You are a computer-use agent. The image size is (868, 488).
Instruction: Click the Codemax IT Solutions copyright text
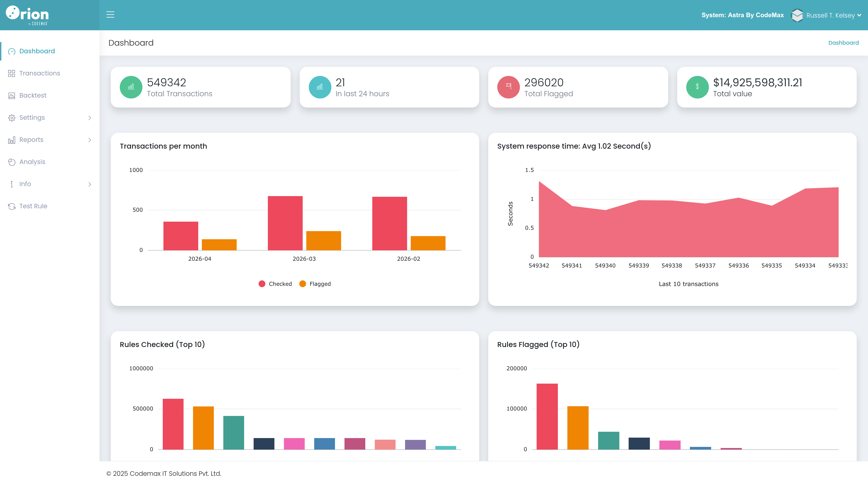164,474
